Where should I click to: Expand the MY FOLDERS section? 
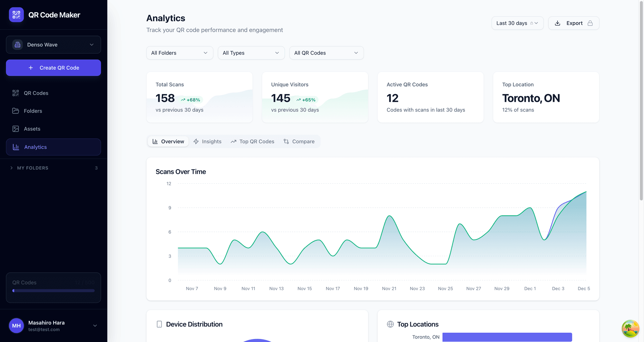[33, 168]
